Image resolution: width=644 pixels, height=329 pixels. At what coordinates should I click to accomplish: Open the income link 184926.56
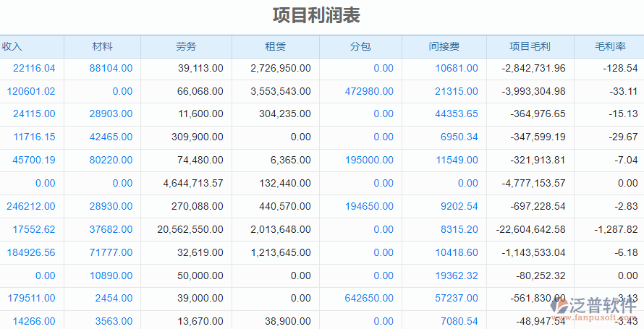31,252
